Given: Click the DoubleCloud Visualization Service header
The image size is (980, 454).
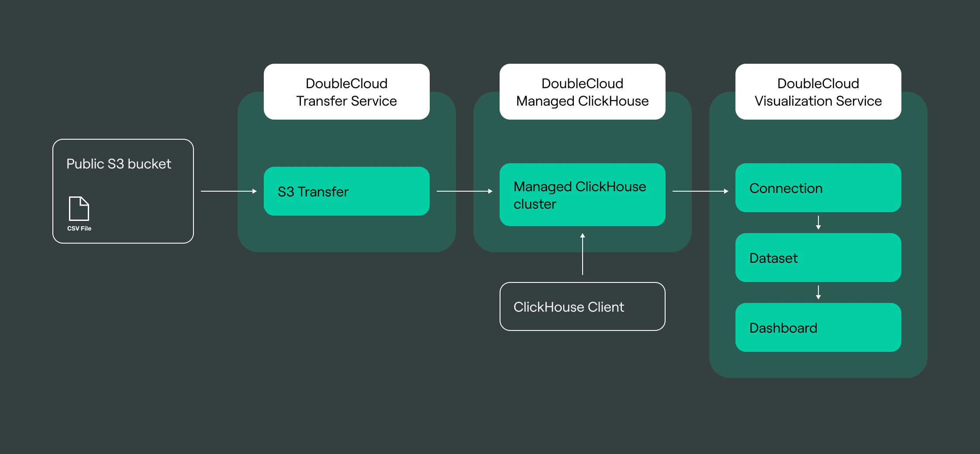Looking at the screenshot, I should (x=818, y=92).
